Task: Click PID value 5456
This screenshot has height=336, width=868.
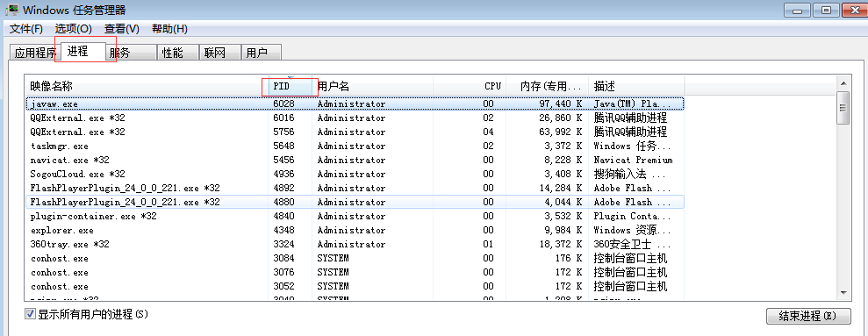Action: 283,160
